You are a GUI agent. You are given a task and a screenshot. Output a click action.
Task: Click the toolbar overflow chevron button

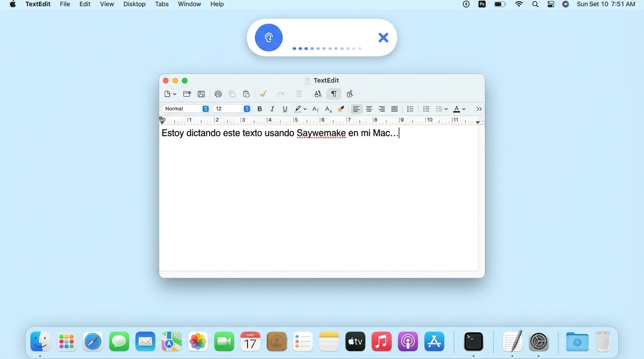(479, 108)
